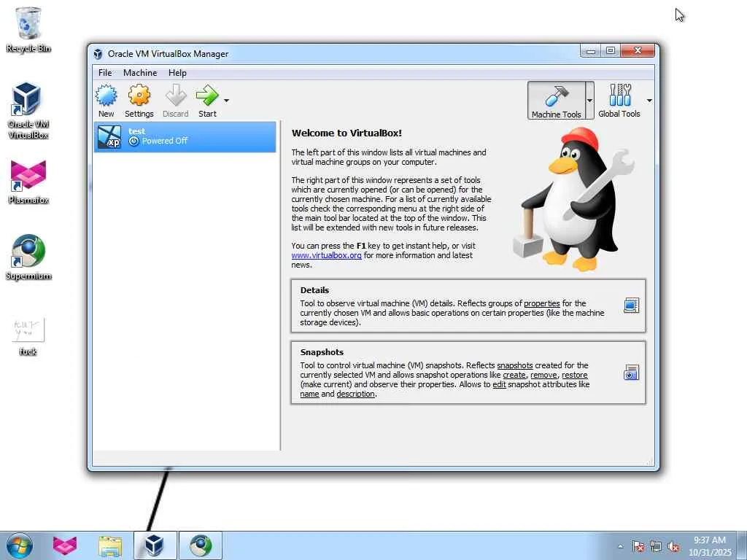Select the Machine Tools hammer button

point(556,101)
